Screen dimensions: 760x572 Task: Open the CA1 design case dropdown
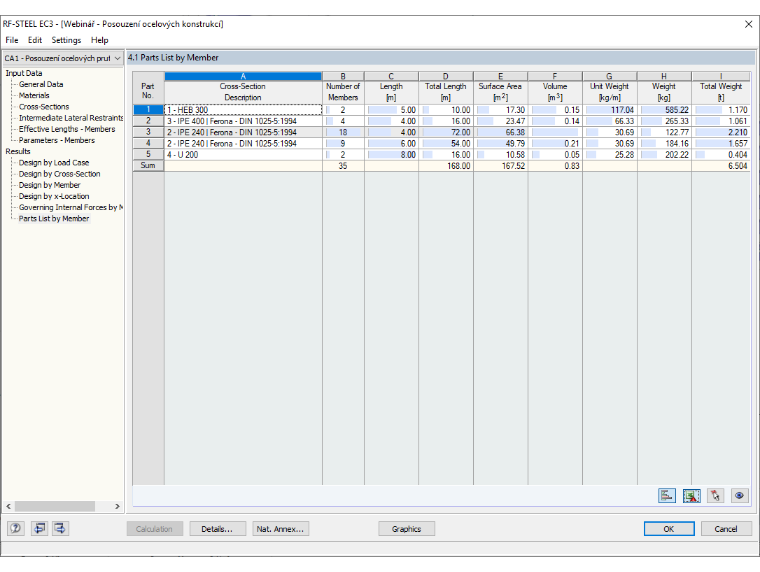[63, 58]
